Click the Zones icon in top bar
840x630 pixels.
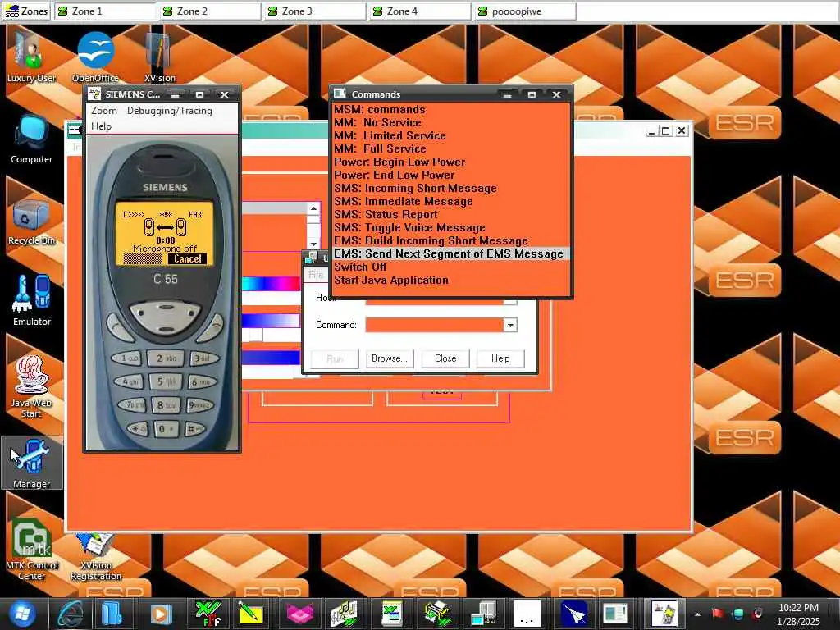click(26, 11)
